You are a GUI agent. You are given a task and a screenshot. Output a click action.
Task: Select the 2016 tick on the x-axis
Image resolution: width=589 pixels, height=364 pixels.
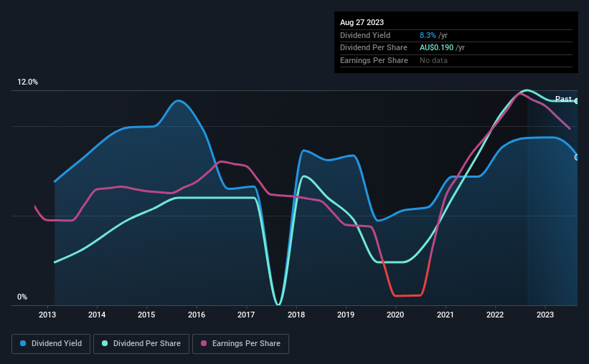pos(197,315)
